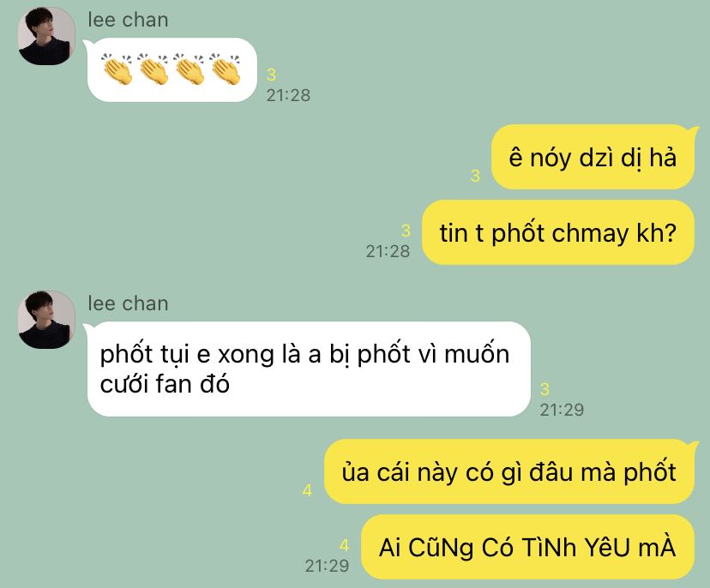Select the 'tin t phốt chmay kh?' message
The width and height of the screenshot is (710, 588).
point(558,232)
